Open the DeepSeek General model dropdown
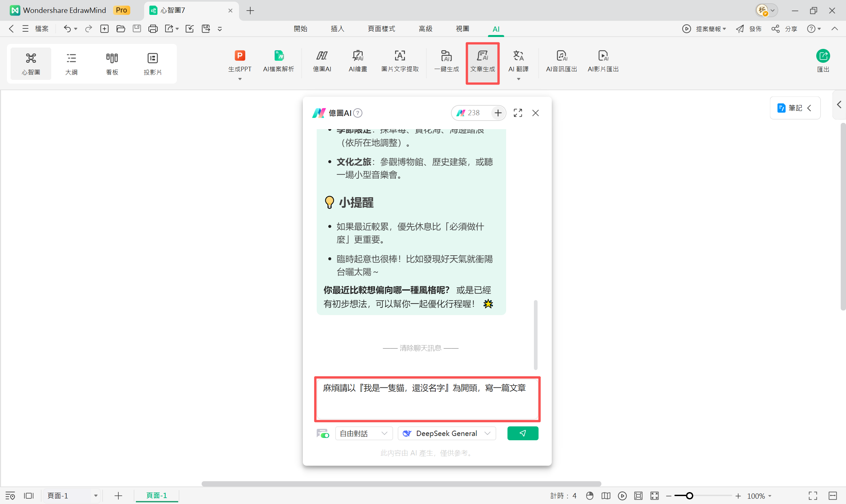846x504 pixels. (446, 433)
